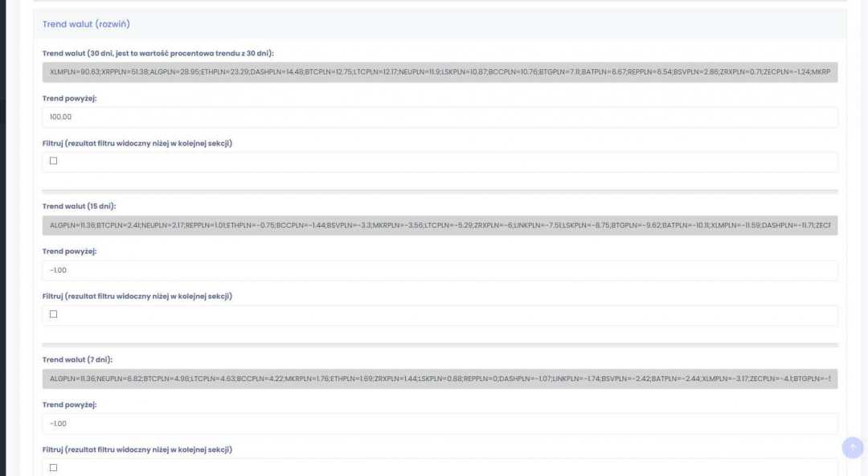This screenshot has height=476, width=868.
Task: Tick the Filtruj checkbox under 15-day trend
Action: (54, 314)
